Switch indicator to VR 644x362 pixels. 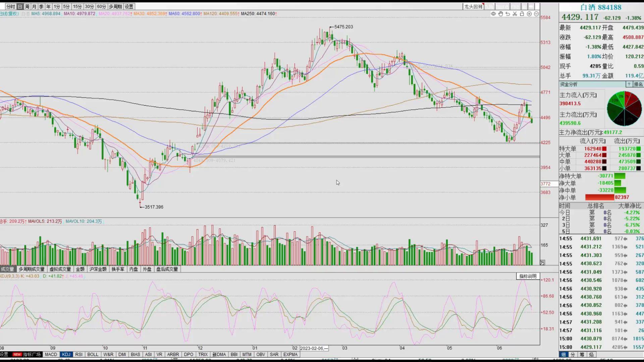pos(159,354)
